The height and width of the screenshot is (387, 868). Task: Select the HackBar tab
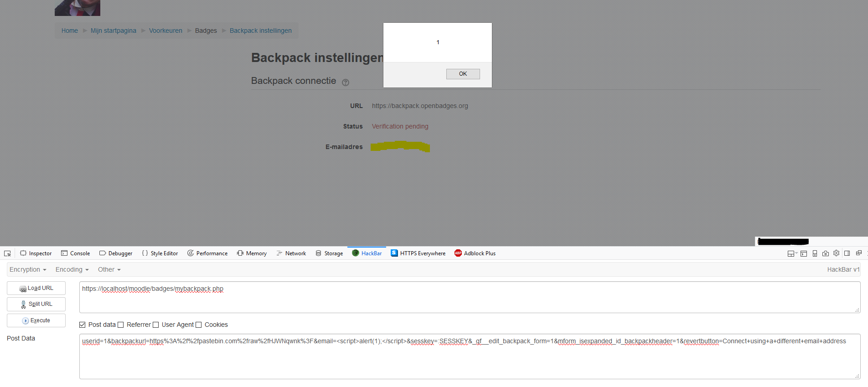(367, 253)
